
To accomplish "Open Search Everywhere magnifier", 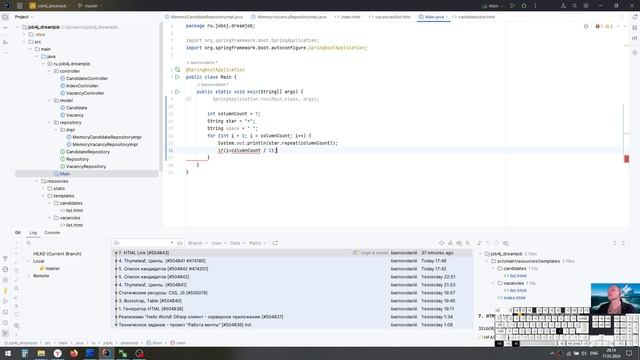I will coord(574,6).
